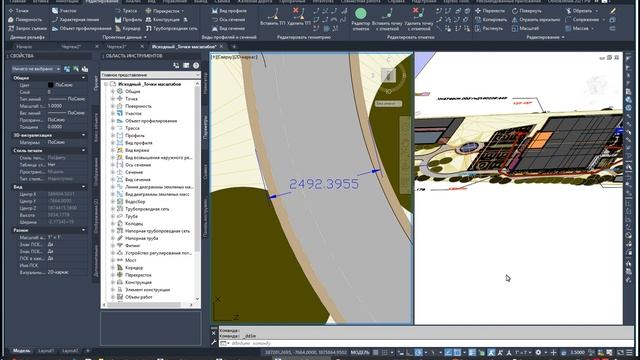The image size is (640, 360).
Task: Click Отразить зеркально tool
Action: point(536,20)
